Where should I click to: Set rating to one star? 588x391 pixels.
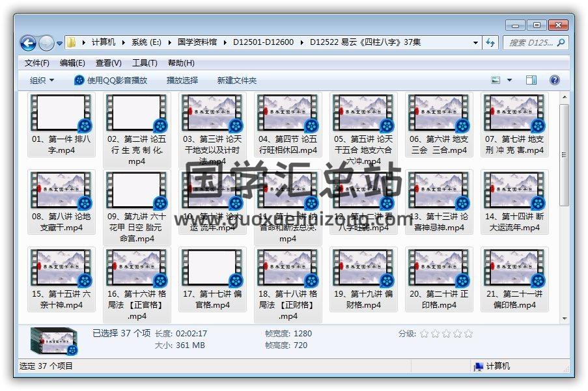click(x=424, y=333)
